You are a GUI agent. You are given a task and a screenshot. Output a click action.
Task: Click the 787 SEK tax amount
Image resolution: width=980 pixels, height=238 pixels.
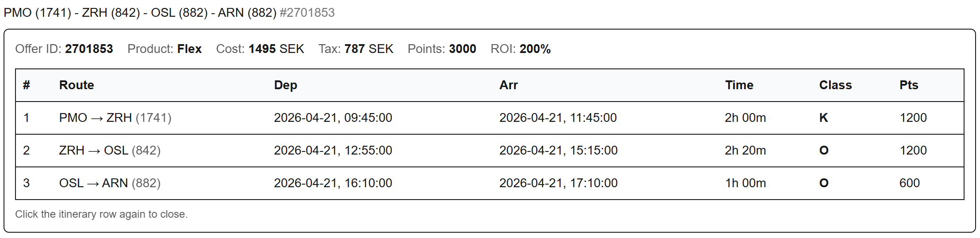[x=369, y=49]
